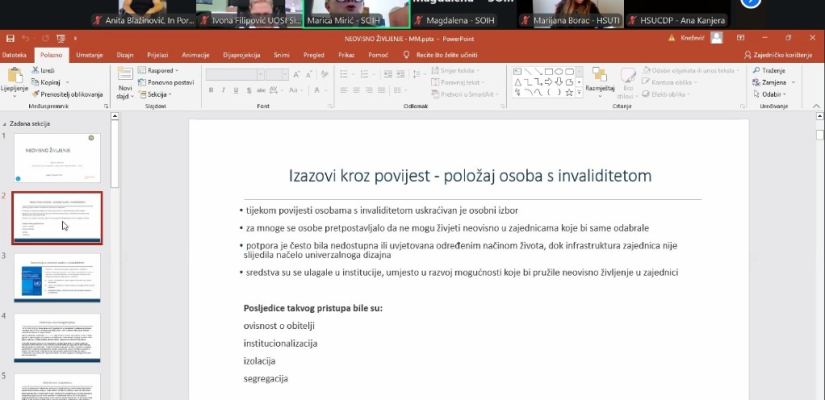Toggle align text left
This screenshot has width=825, height=400.
click(x=344, y=91)
